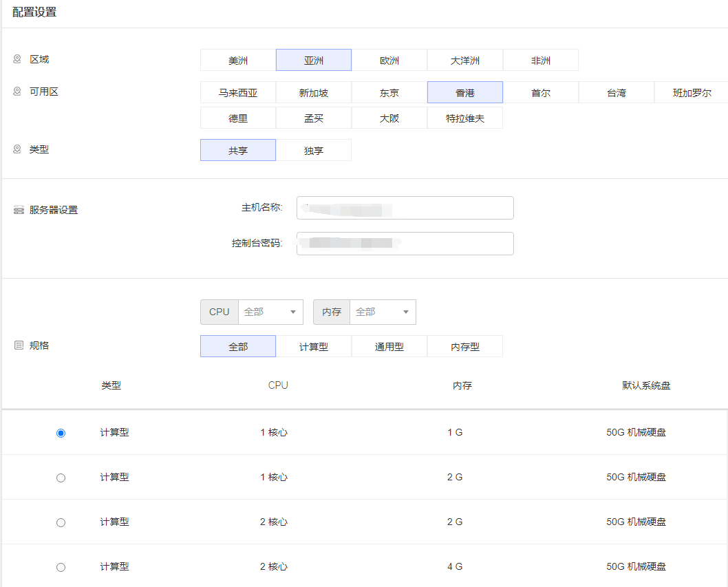
Task: Pick 新加坡 as availability zone
Action: coord(314,93)
